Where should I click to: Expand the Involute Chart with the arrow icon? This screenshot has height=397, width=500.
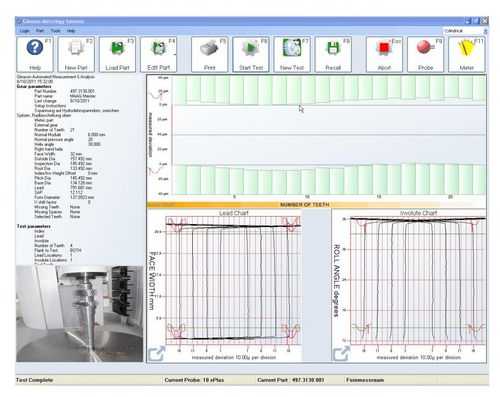tap(342, 354)
